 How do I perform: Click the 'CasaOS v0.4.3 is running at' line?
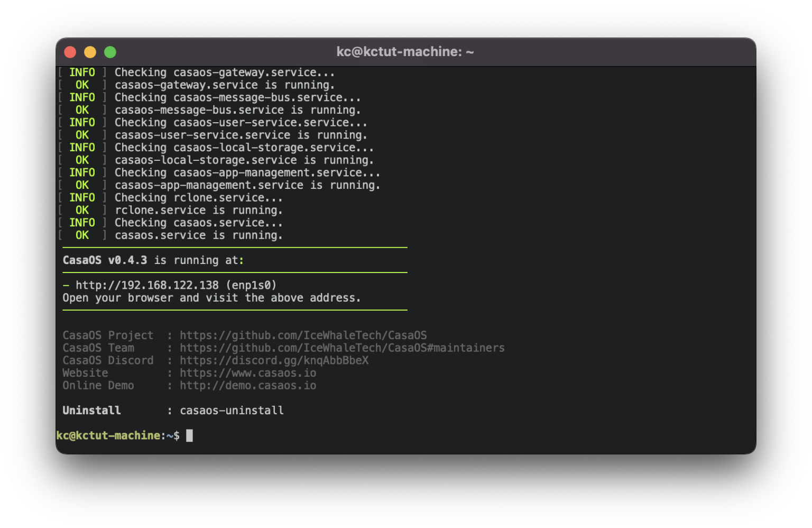click(x=153, y=260)
